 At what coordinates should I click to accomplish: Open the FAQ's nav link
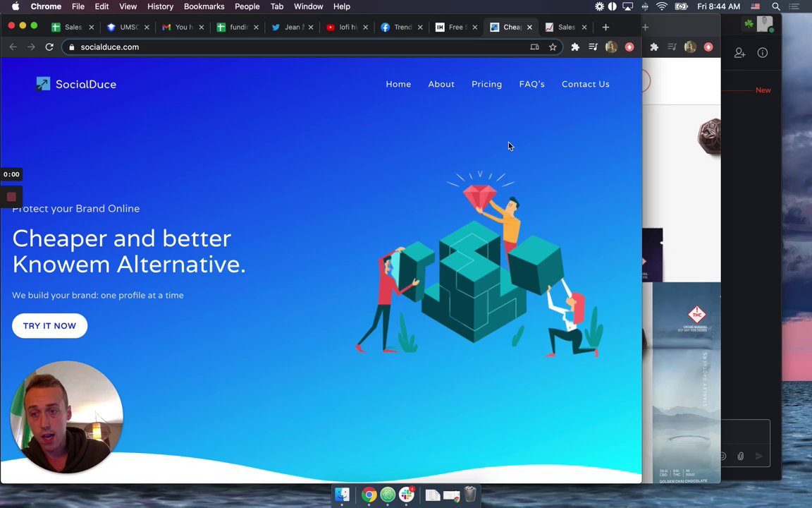click(532, 84)
